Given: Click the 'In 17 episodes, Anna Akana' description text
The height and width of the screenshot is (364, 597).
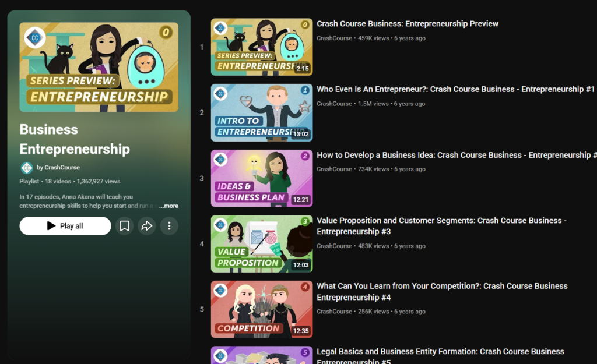Looking at the screenshot, I should [x=87, y=201].
